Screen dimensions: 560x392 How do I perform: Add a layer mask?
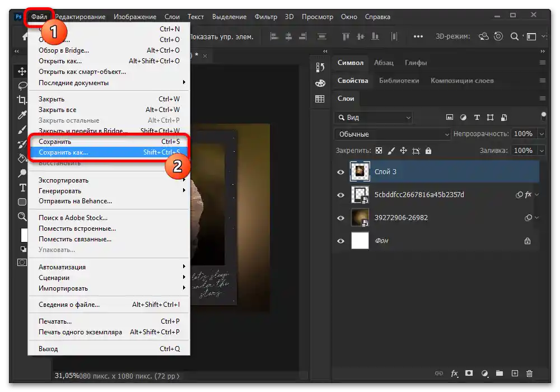point(469,374)
